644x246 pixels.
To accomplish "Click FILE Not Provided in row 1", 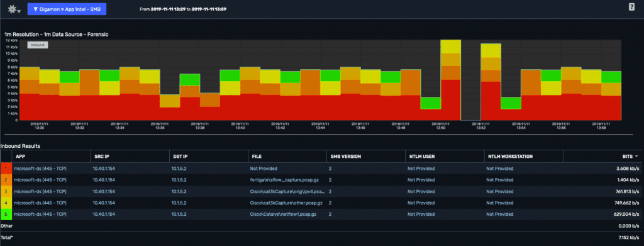I will (264, 169).
